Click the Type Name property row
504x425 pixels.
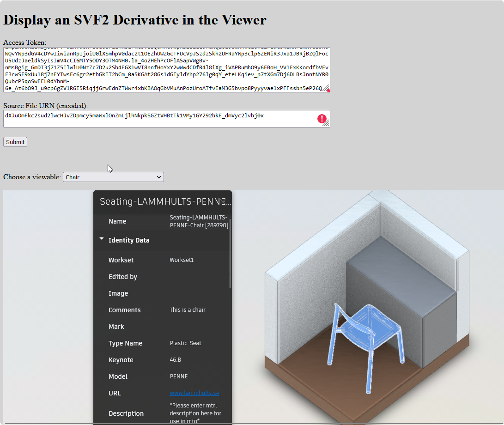click(x=162, y=343)
